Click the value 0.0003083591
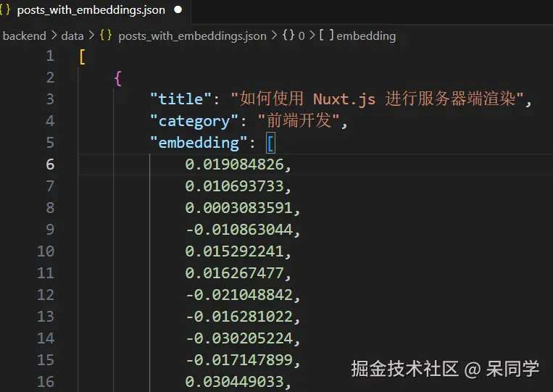Viewport: 553px width, 392px height. click(239, 208)
